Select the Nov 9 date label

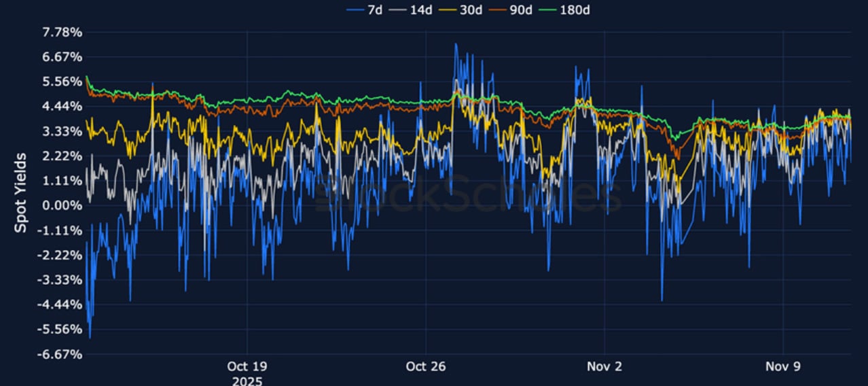783,367
